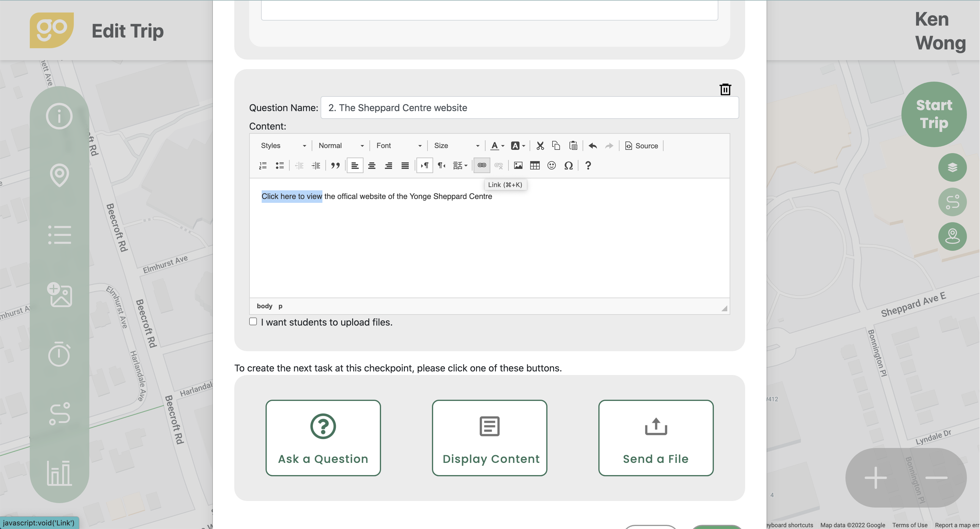
Task: Insert a bulleted list
Action: point(280,166)
